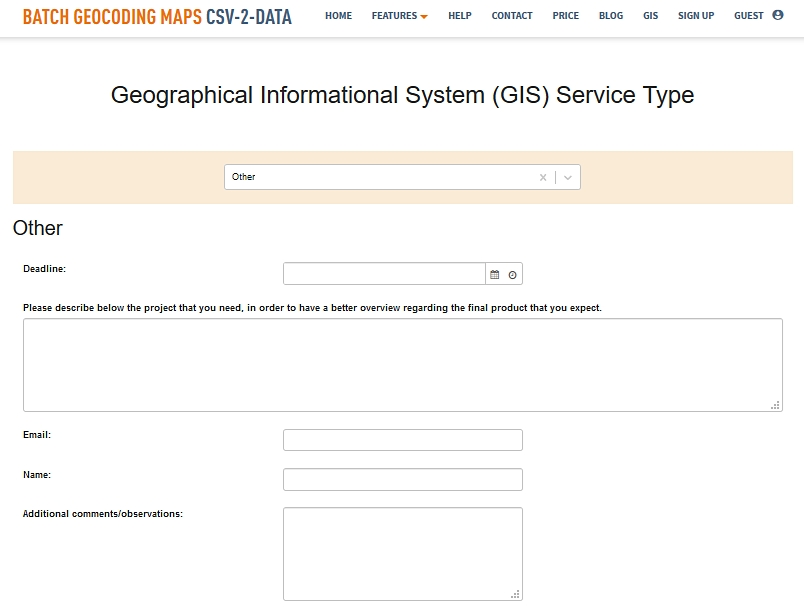Viewport: 804px width, 612px height.
Task: Select the Name input field
Action: coord(403,479)
